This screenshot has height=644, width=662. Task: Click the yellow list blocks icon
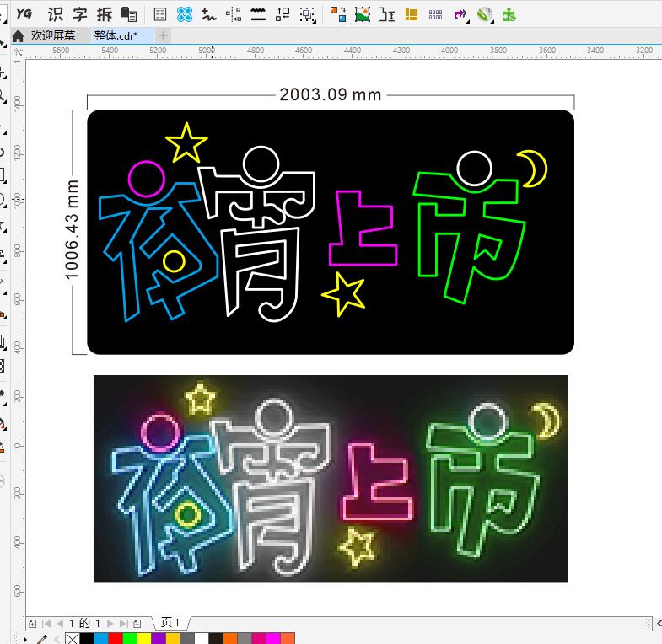412,15
